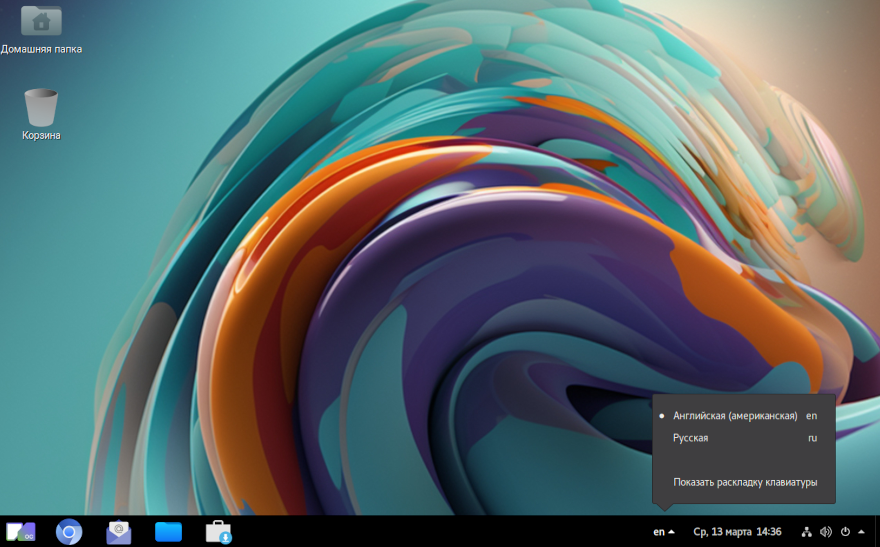This screenshot has height=547, width=880.
Task: Select the Английская (американская) keyboard layout
Action: pos(735,415)
